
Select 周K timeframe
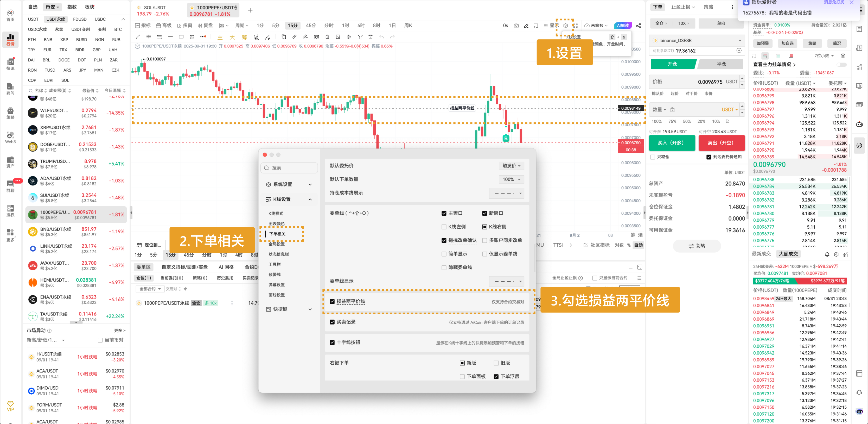click(x=408, y=26)
